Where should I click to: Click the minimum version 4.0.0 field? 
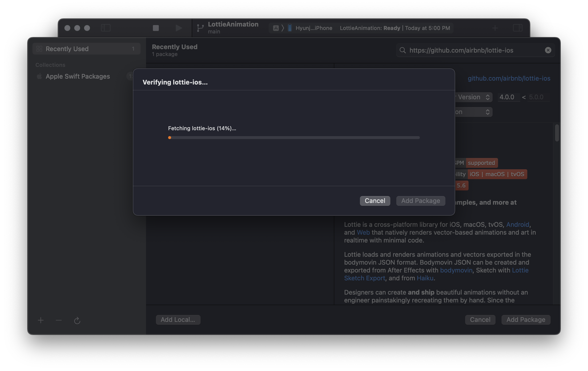[508, 97]
